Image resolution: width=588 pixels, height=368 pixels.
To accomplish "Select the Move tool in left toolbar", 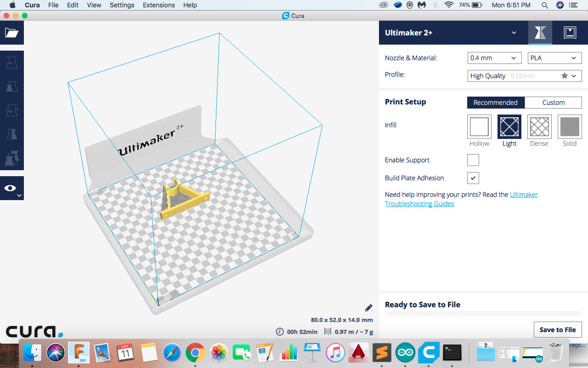I will click(x=11, y=62).
